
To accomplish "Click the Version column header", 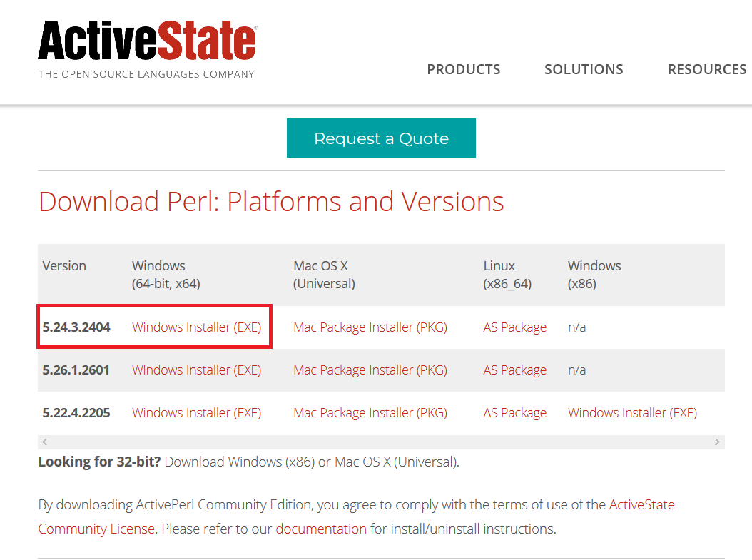I will click(x=64, y=265).
